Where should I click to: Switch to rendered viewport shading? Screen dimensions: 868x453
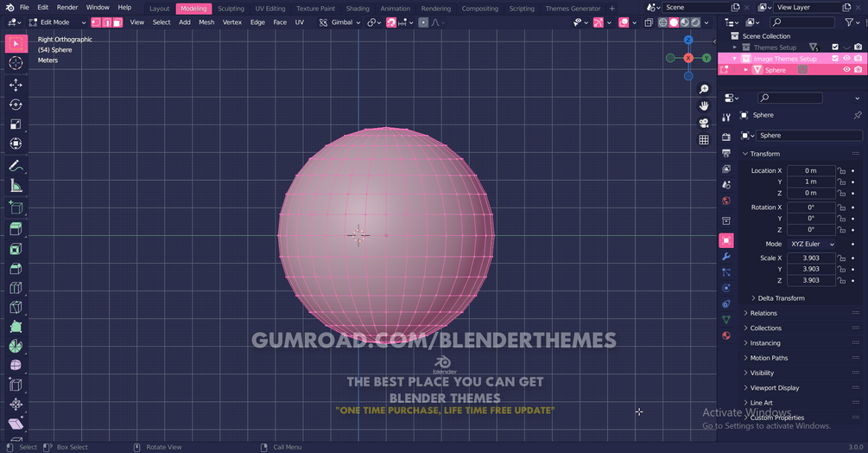click(695, 22)
